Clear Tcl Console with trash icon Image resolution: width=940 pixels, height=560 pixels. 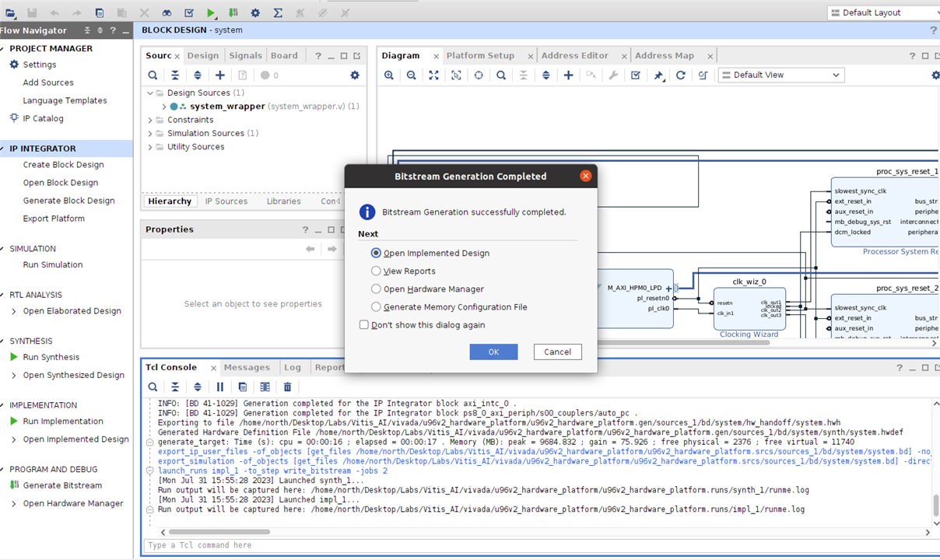287,387
